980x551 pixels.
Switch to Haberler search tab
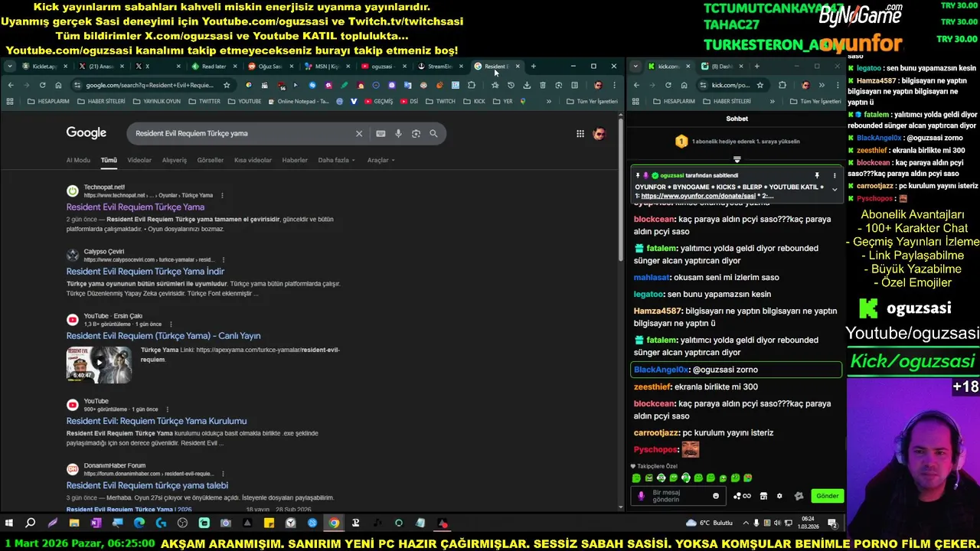coord(295,160)
